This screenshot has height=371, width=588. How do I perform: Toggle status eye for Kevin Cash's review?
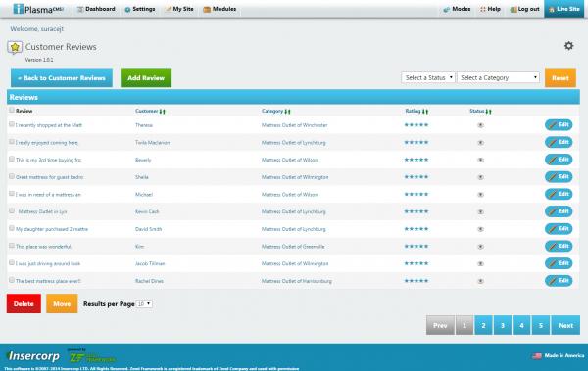click(x=480, y=211)
